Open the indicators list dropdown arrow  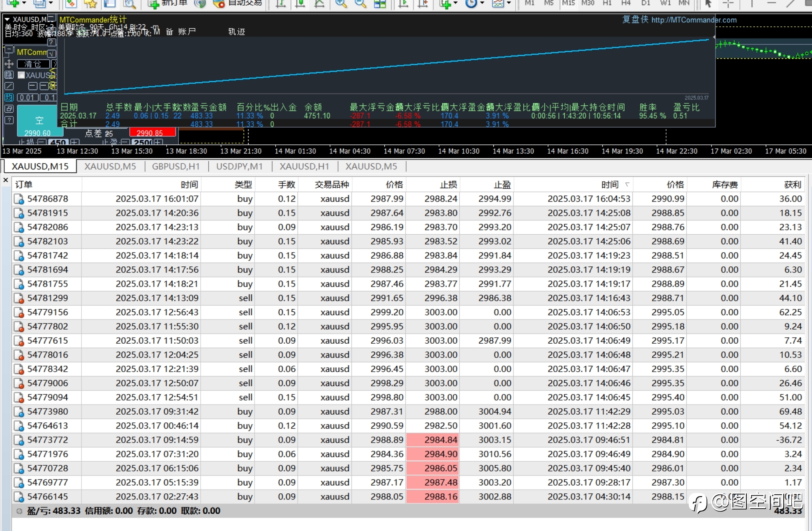[456, 3]
